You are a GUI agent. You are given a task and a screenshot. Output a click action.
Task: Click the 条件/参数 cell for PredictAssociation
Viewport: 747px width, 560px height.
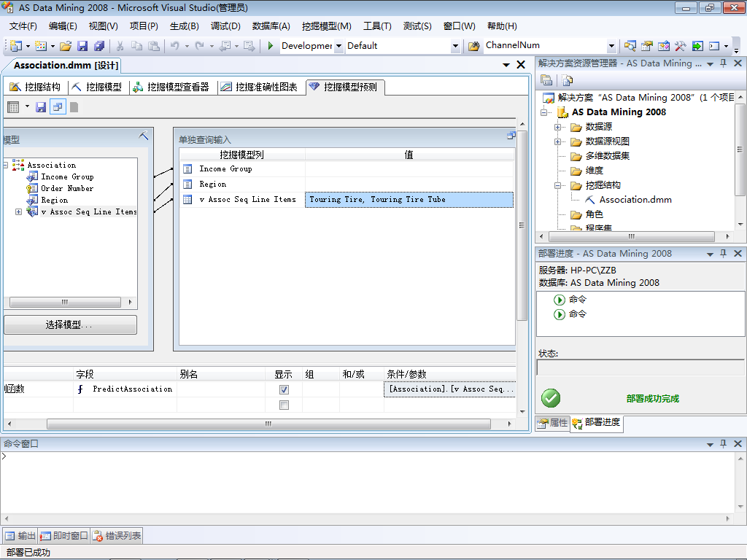[449, 389]
